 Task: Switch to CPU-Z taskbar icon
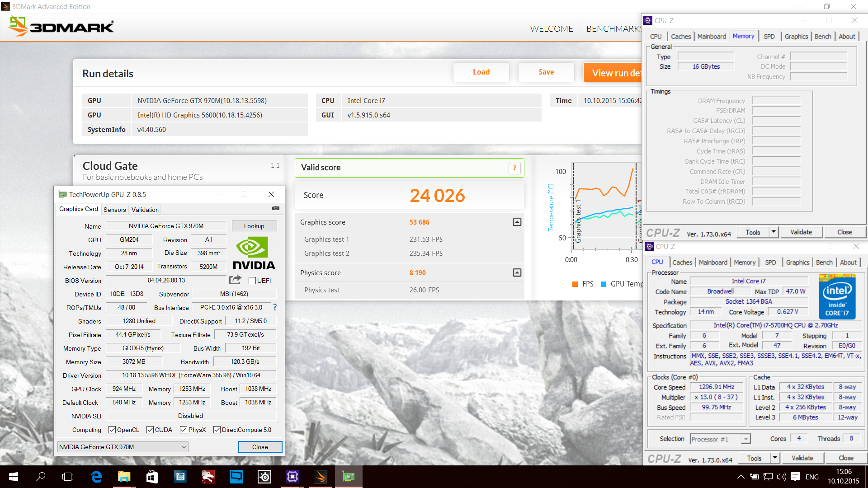(x=292, y=477)
